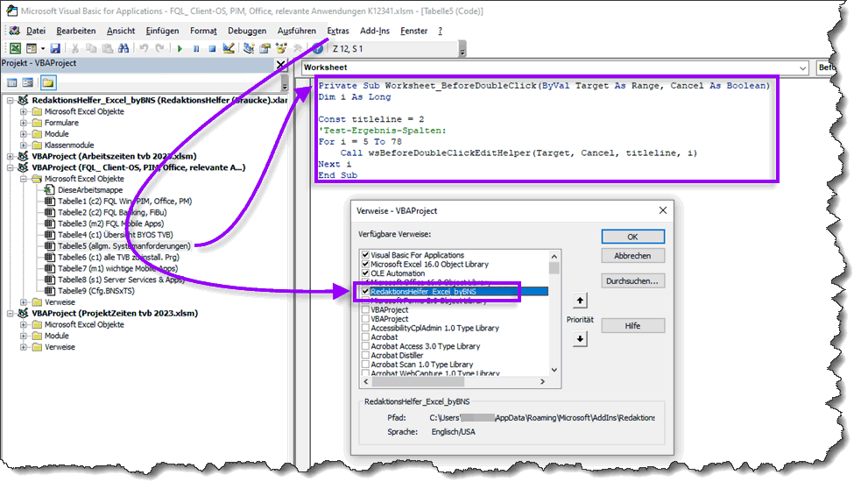Click the Save (Speichern) toolbar icon

coord(55,49)
